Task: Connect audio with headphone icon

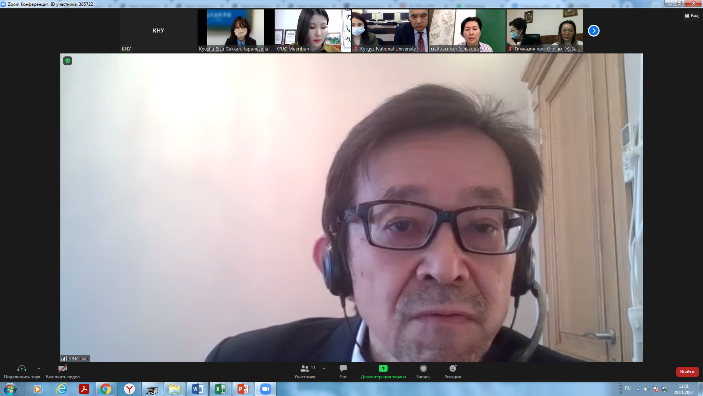Action: [22, 371]
